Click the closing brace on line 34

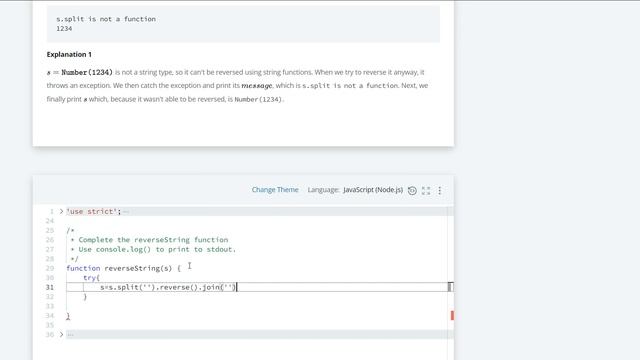coord(68,316)
